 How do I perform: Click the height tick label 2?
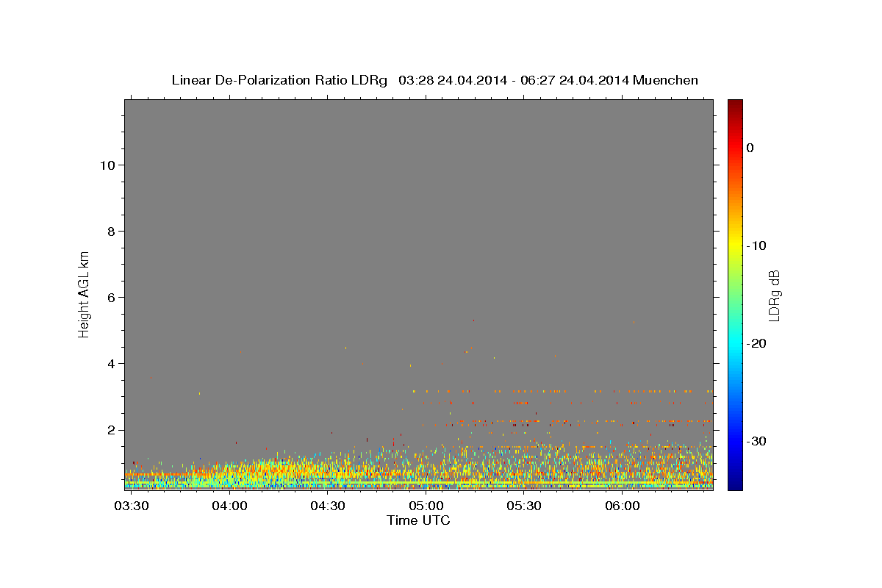pos(111,430)
